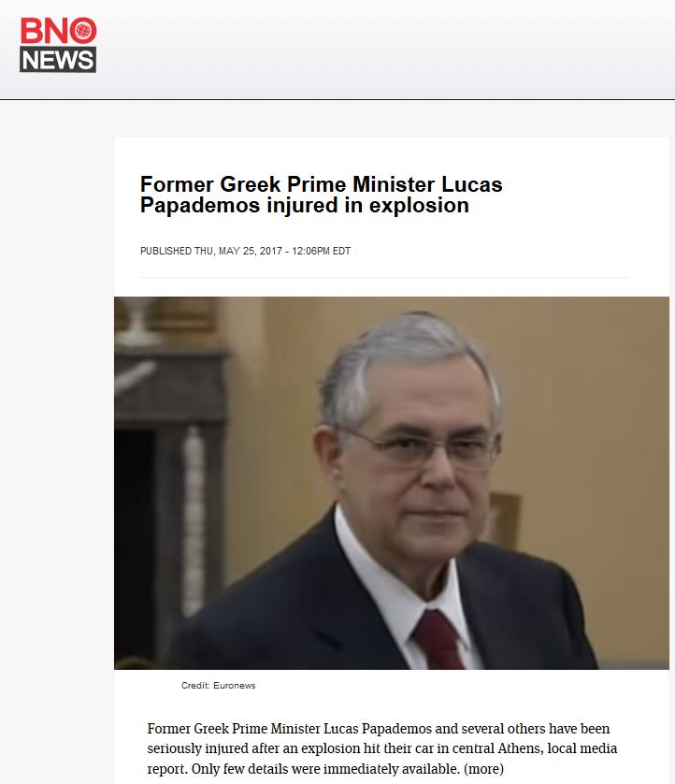Click the dark NEWS block of logo
This screenshot has height=784, width=675.
(x=58, y=60)
